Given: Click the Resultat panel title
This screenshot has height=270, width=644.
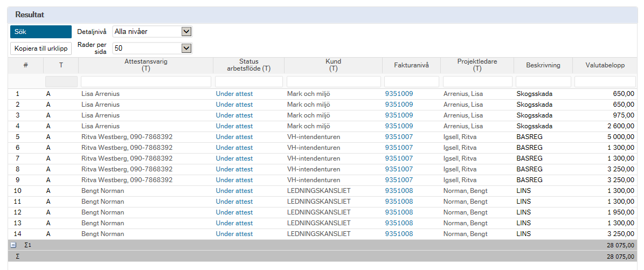Looking at the screenshot, I should [x=30, y=15].
